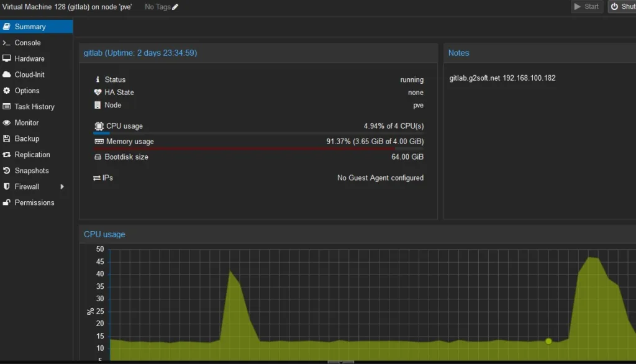Click the Notes panel title
Viewport: 636px width, 364px height.
(x=458, y=53)
